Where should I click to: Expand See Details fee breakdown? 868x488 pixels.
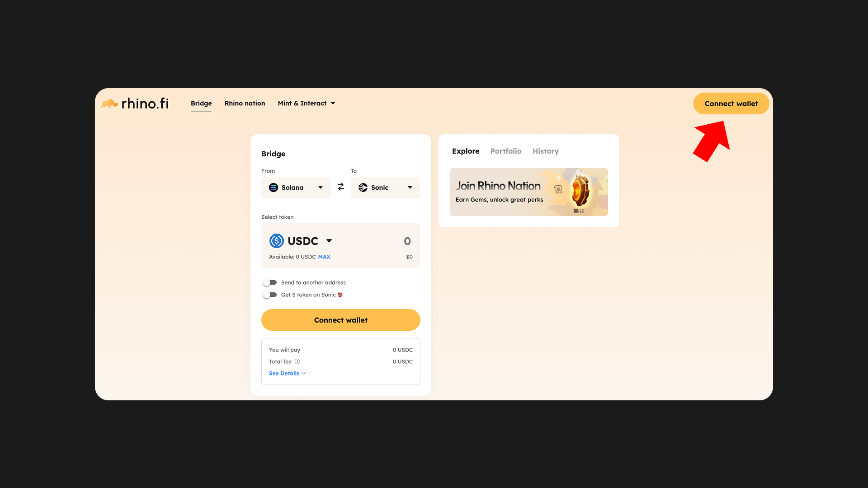click(x=288, y=373)
